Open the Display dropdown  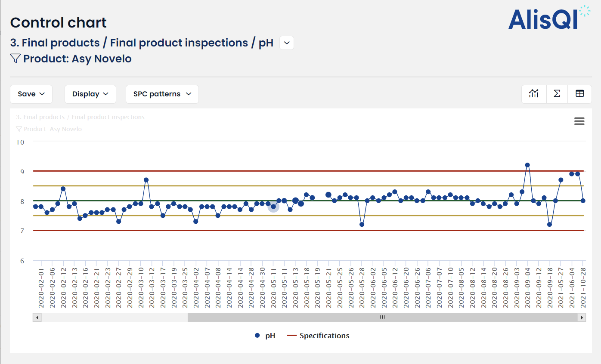pyautogui.click(x=90, y=94)
